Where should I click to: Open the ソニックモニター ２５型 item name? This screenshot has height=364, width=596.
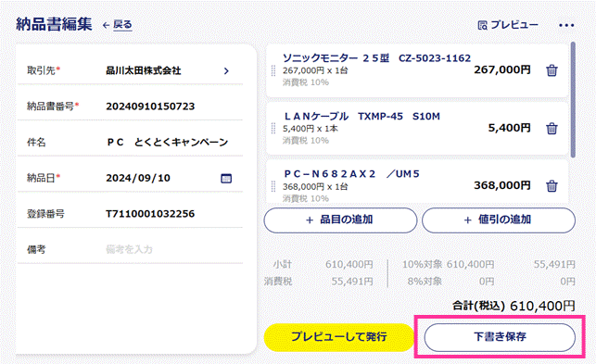click(376, 58)
